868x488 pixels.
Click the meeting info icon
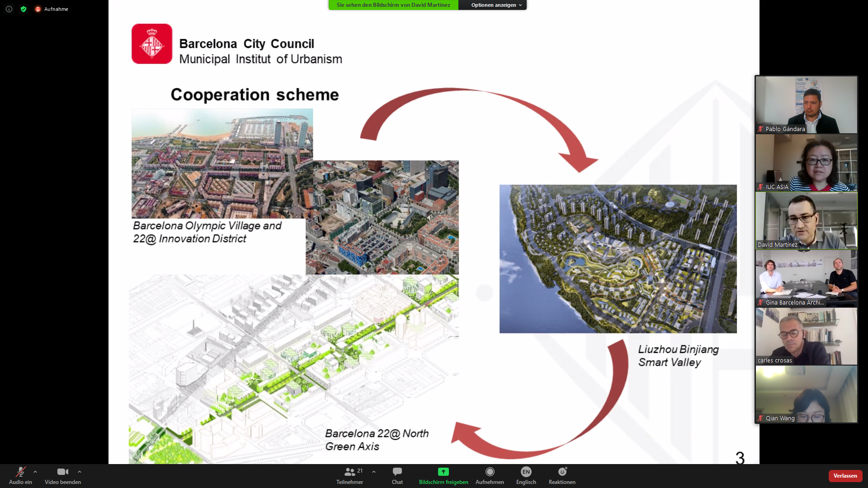click(9, 9)
